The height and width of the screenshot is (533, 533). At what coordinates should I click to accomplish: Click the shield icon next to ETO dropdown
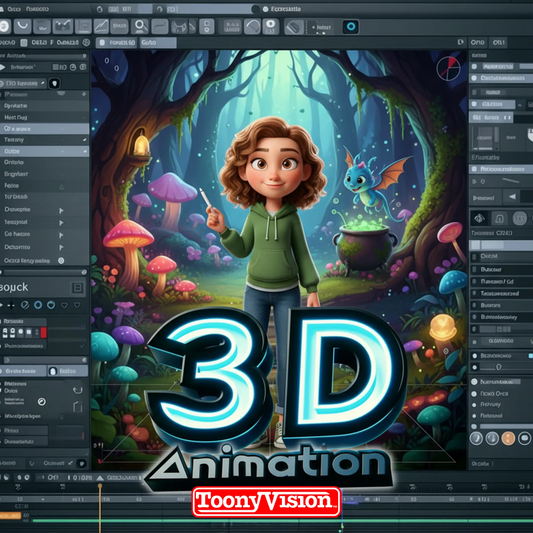(54, 83)
